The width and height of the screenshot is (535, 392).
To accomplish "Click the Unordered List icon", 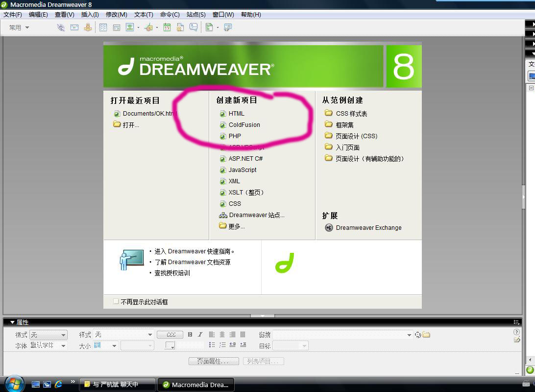I will click(x=212, y=345).
